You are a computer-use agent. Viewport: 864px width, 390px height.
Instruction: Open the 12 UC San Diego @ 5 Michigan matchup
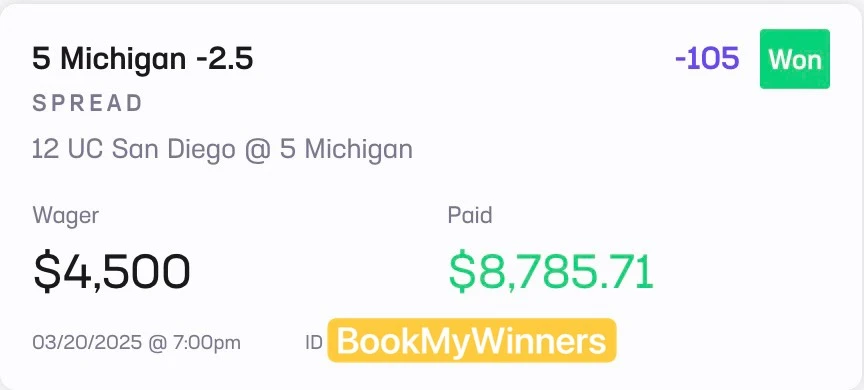[x=223, y=150]
